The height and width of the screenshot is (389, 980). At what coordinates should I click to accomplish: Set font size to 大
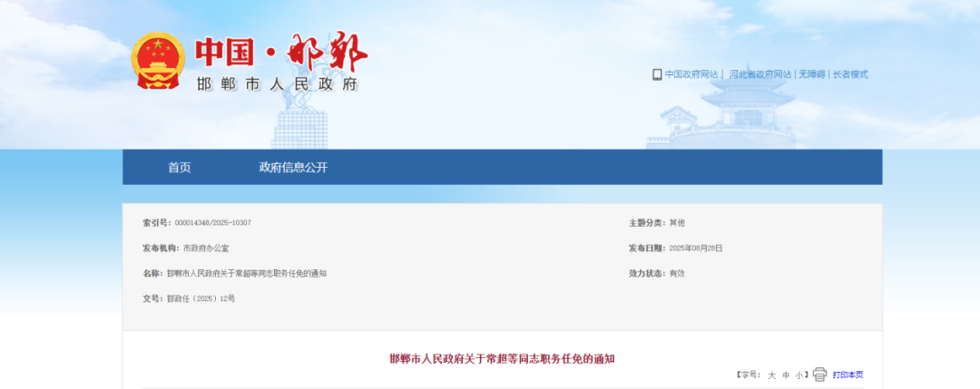click(x=771, y=375)
